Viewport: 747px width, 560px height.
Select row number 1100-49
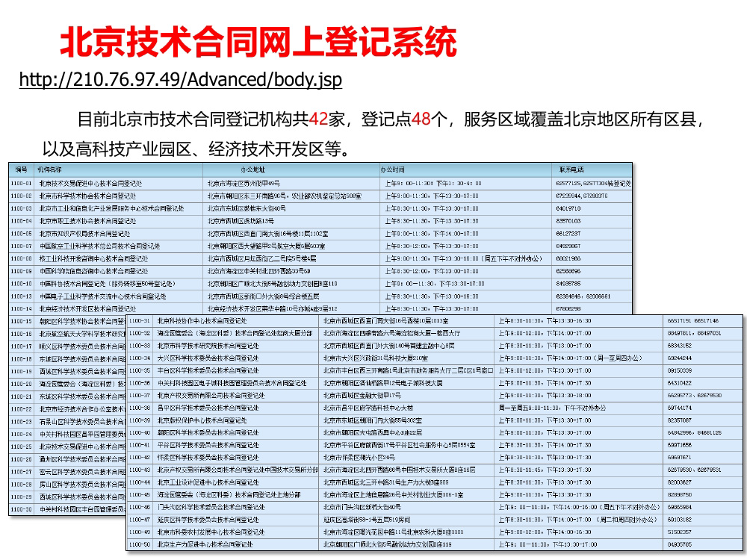tap(140, 532)
